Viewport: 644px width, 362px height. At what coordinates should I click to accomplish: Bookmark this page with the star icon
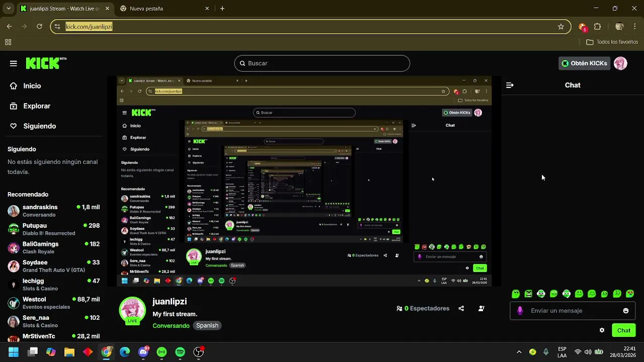point(561,27)
